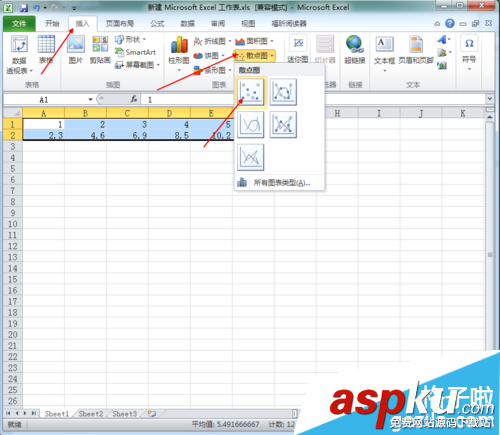Viewport: 500px width, 435px height.
Task: Open the PivotTable tool
Action: click(x=19, y=54)
